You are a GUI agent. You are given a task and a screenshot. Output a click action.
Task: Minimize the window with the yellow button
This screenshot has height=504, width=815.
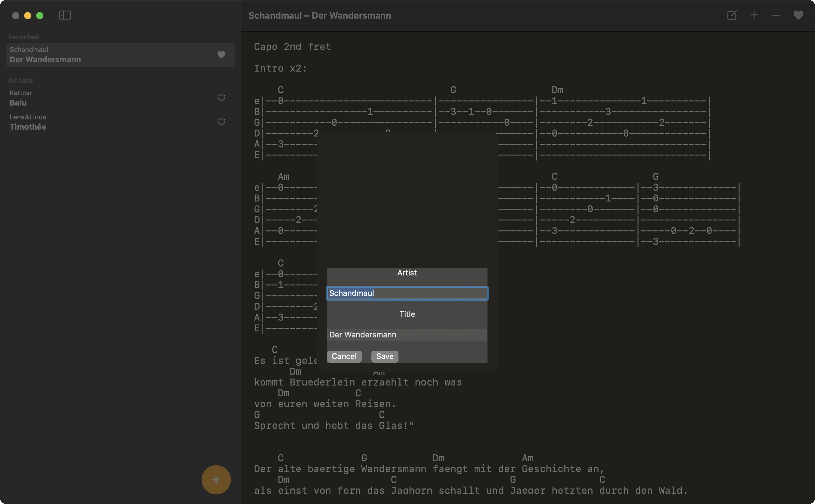pyautogui.click(x=28, y=15)
